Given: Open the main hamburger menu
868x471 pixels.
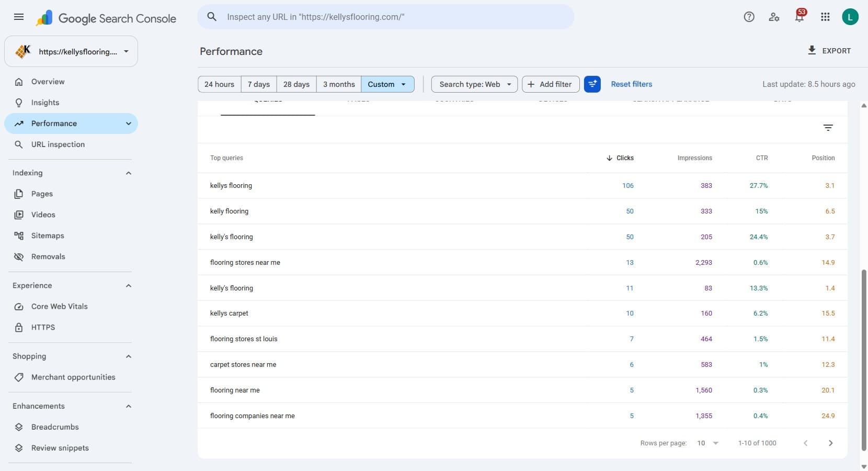Looking at the screenshot, I should 19,17.
